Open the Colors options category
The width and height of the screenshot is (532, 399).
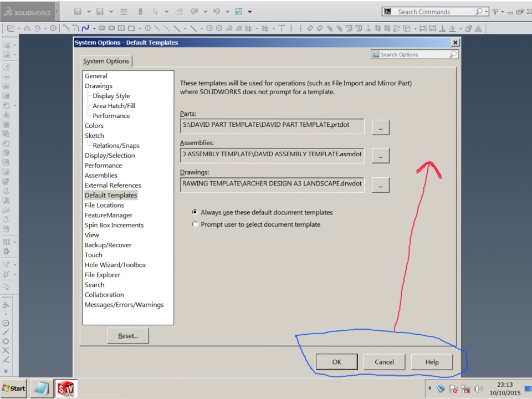94,126
